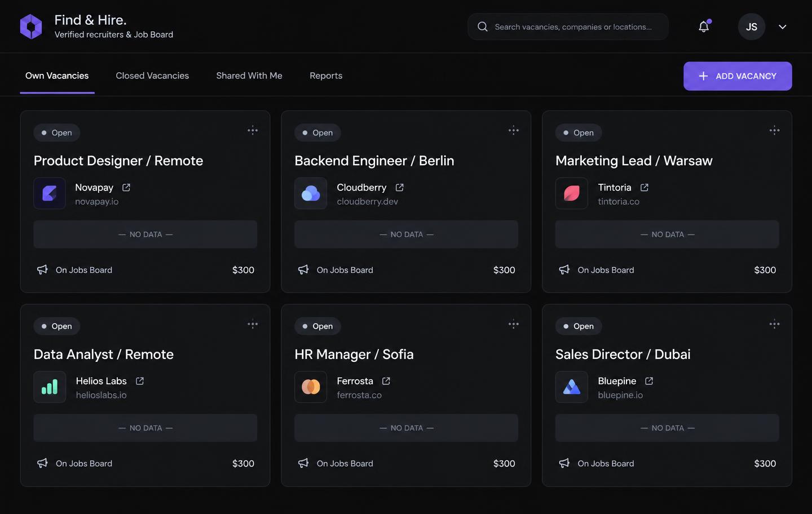The width and height of the screenshot is (812, 514).
Task: Open options menu on HR Manager card
Action: pos(514,324)
